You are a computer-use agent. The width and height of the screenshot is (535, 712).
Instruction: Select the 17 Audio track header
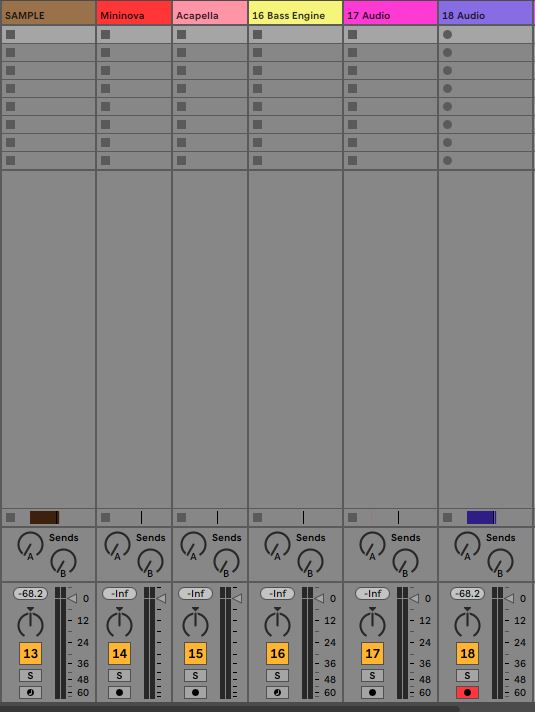[391, 15]
